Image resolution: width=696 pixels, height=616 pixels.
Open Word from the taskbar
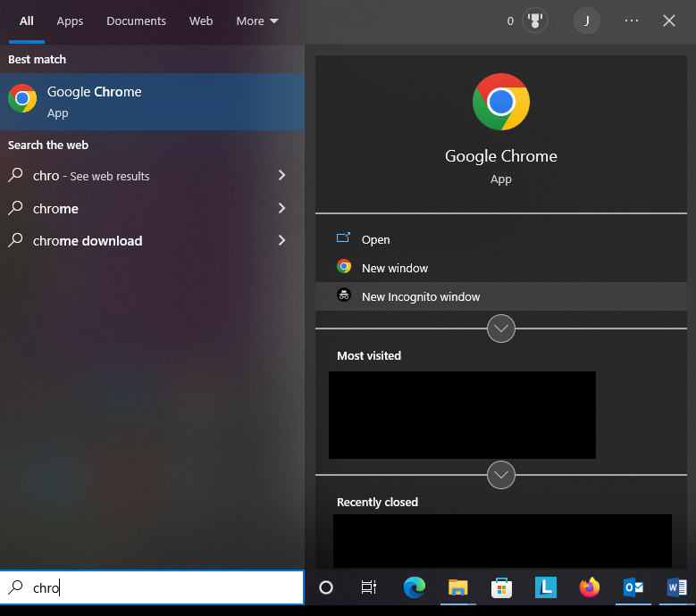pos(676,587)
